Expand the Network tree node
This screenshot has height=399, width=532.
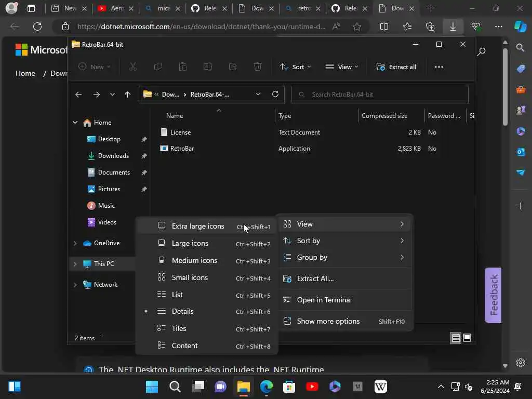click(75, 285)
